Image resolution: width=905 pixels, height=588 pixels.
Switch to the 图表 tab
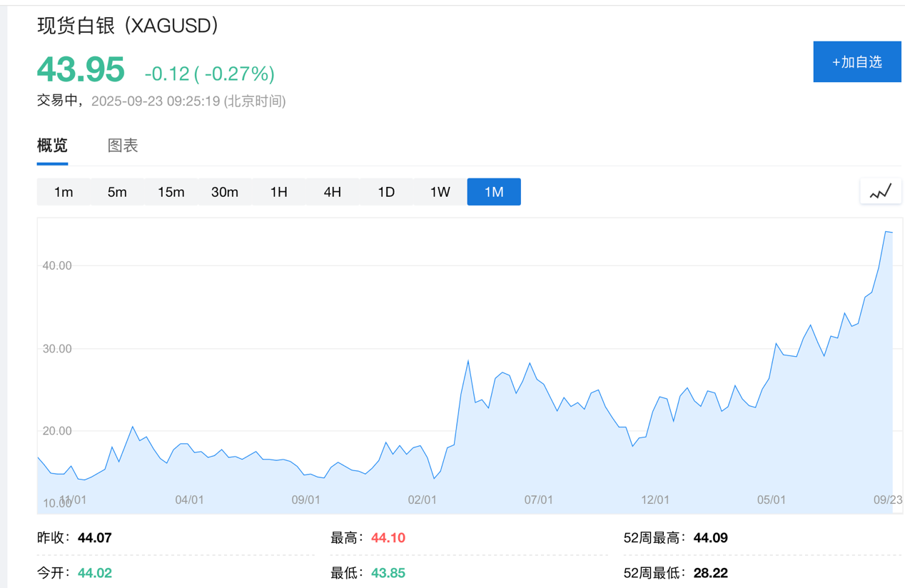(x=123, y=145)
